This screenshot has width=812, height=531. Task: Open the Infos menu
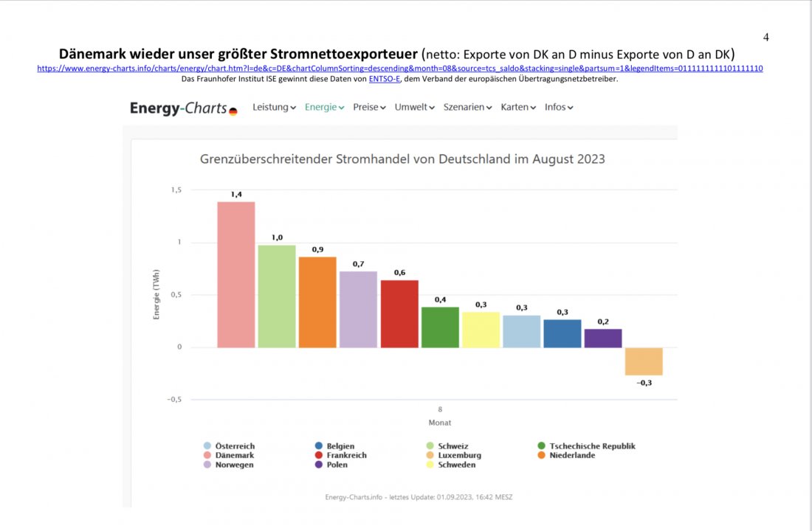[559, 107]
